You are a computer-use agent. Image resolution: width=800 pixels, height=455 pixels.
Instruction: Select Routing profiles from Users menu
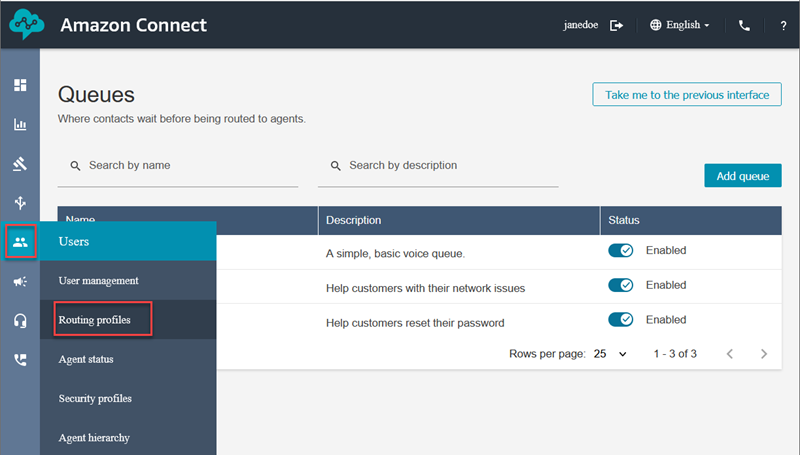[x=99, y=320]
